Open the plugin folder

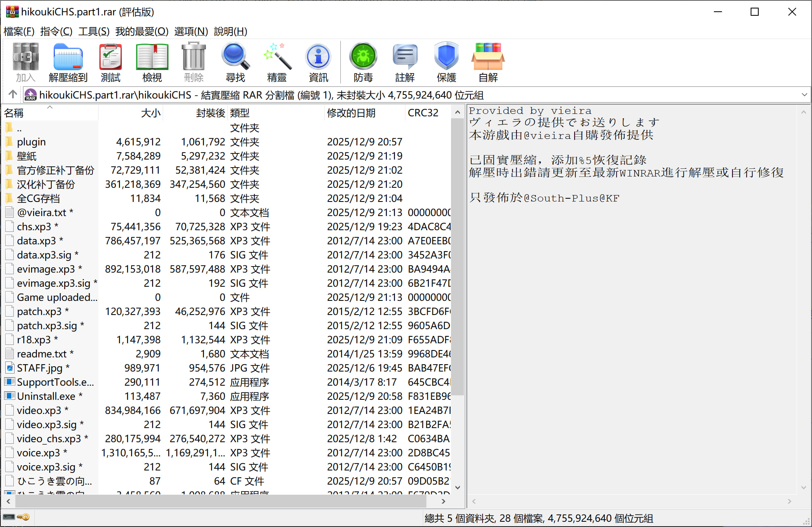[x=31, y=142]
